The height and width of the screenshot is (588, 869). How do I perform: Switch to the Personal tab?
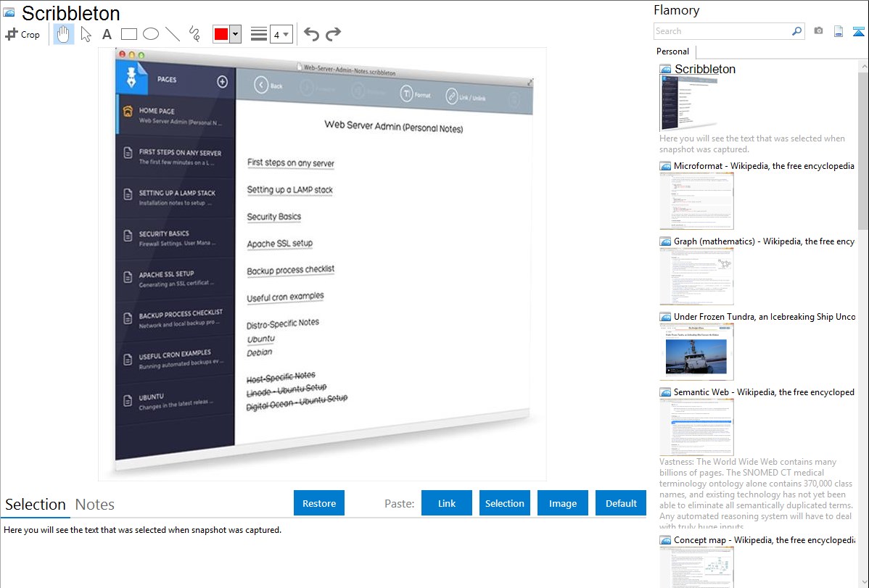pyautogui.click(x=673, y=51)
